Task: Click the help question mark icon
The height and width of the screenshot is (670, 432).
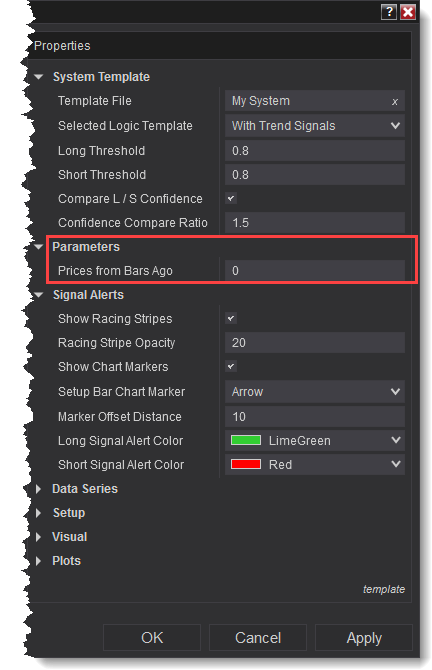Action: [x=389, y=12]
